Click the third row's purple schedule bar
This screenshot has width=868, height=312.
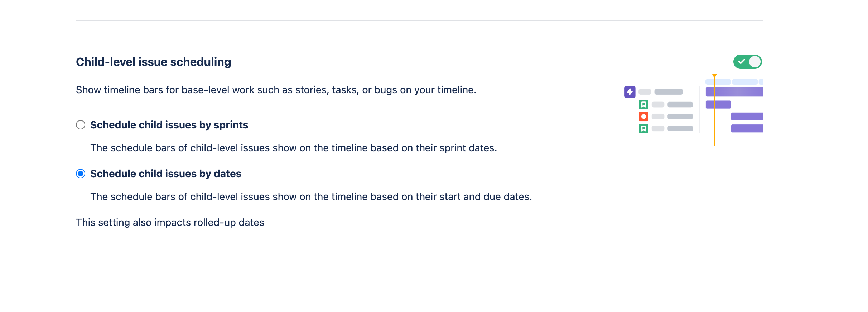click(x=747, y=116)
